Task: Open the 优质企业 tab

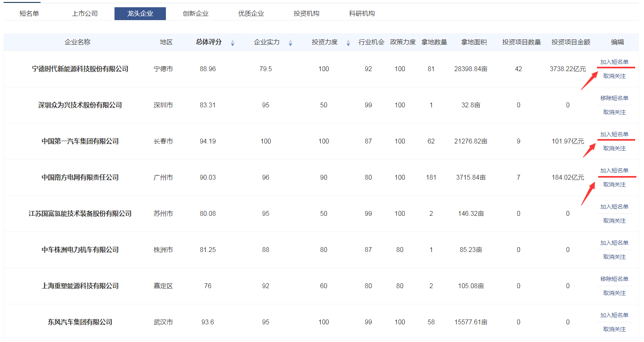Action: [251, 14]
